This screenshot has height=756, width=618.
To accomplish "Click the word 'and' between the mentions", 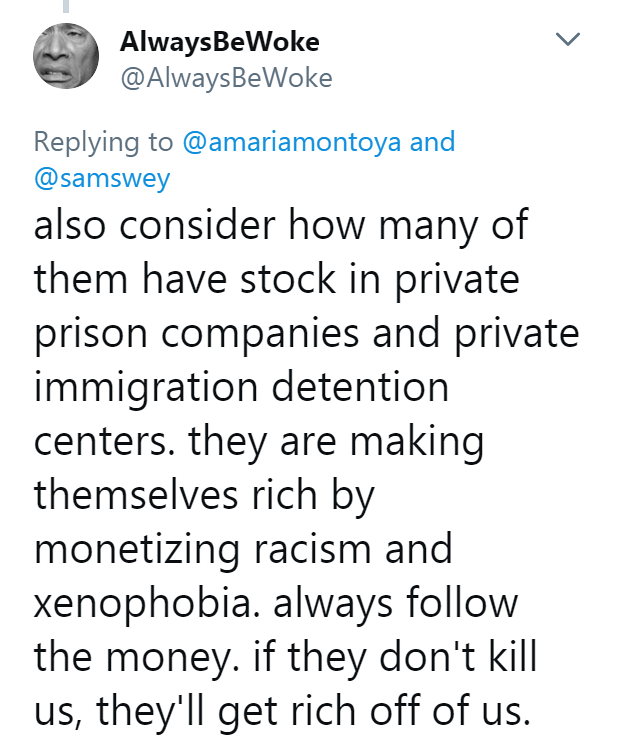I will pyautogui.click(x=432, y=141).
